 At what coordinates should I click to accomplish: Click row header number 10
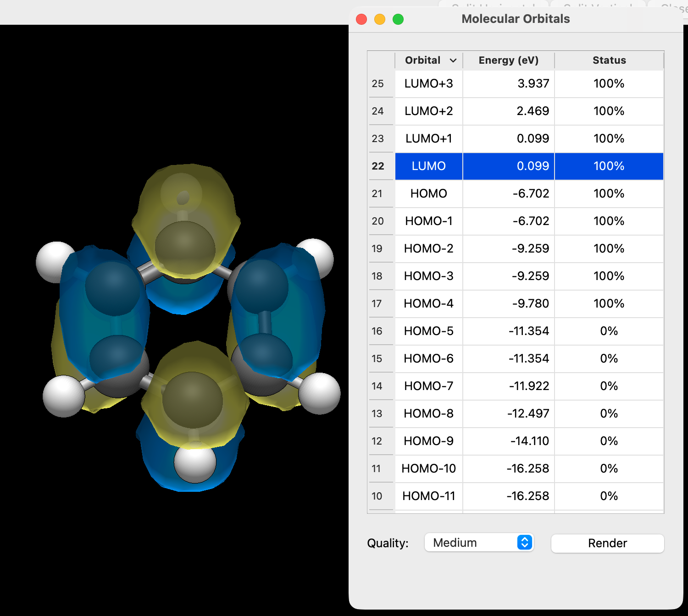pos(377,496)
